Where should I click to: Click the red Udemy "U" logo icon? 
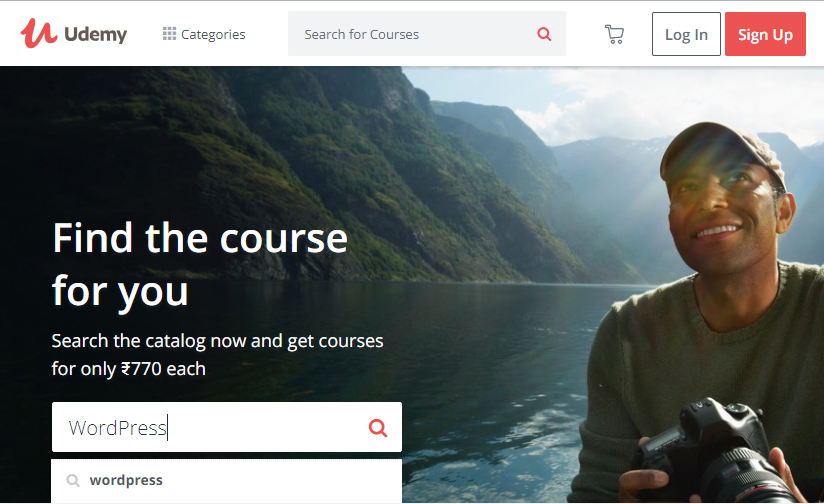pos(38,33)
